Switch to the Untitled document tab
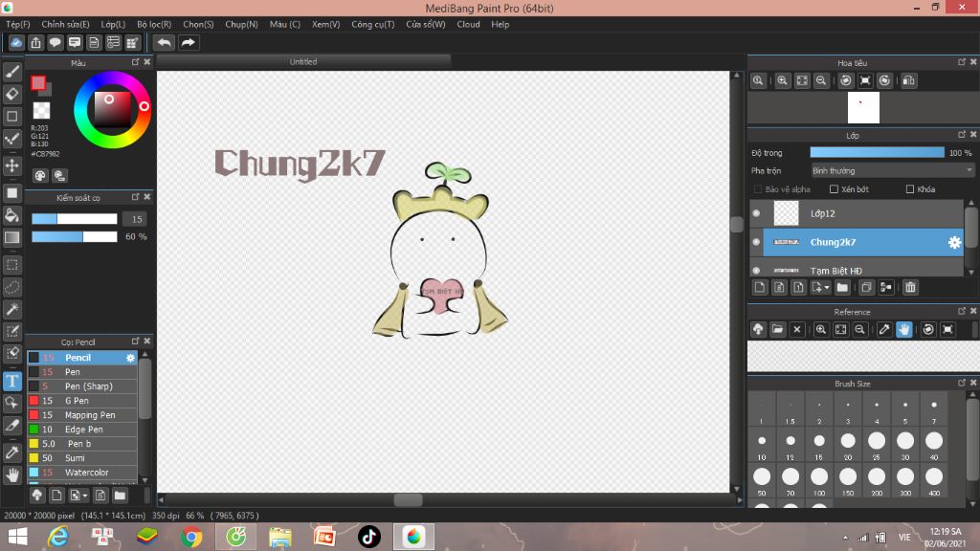The width and height of the screenshot is (980, 551). [x=303, y=61]
